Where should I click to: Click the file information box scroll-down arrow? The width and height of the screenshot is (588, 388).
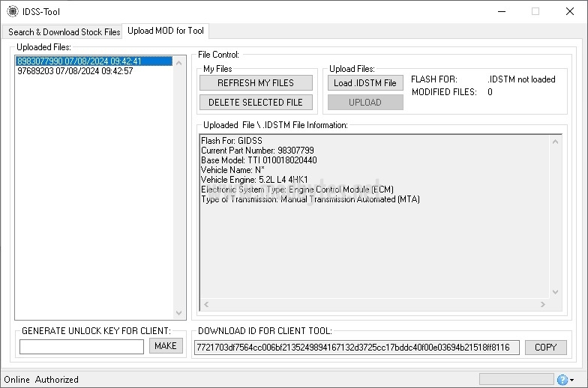coord(556,292)
